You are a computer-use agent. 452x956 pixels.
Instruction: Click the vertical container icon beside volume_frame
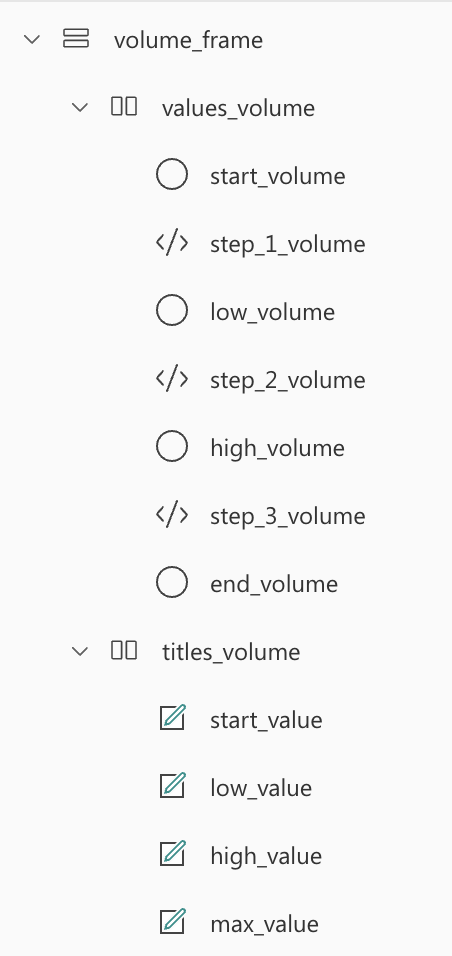pos(76,38)
